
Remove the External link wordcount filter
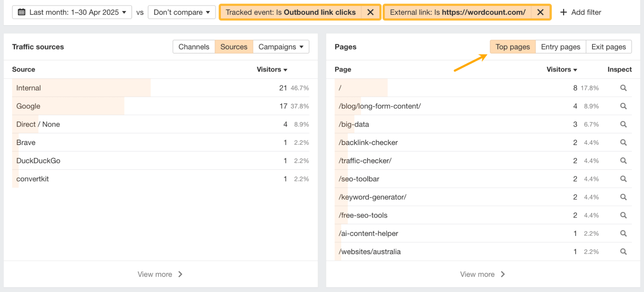pyautogui.click(x=540, y=12)
